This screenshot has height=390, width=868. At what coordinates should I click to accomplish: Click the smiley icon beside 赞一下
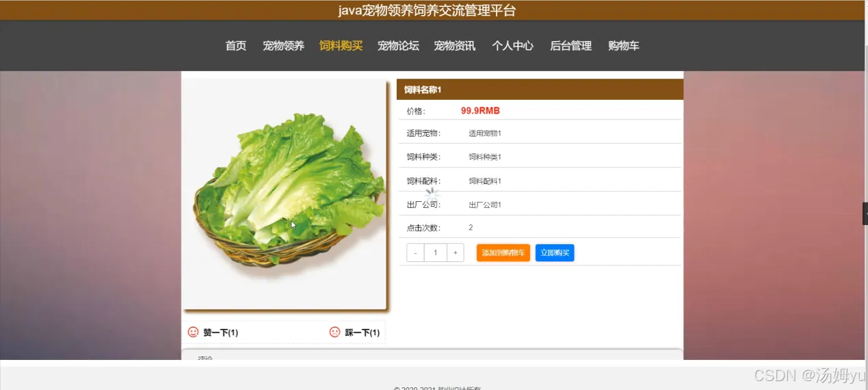pyautogui.click(x=193, y=332)
